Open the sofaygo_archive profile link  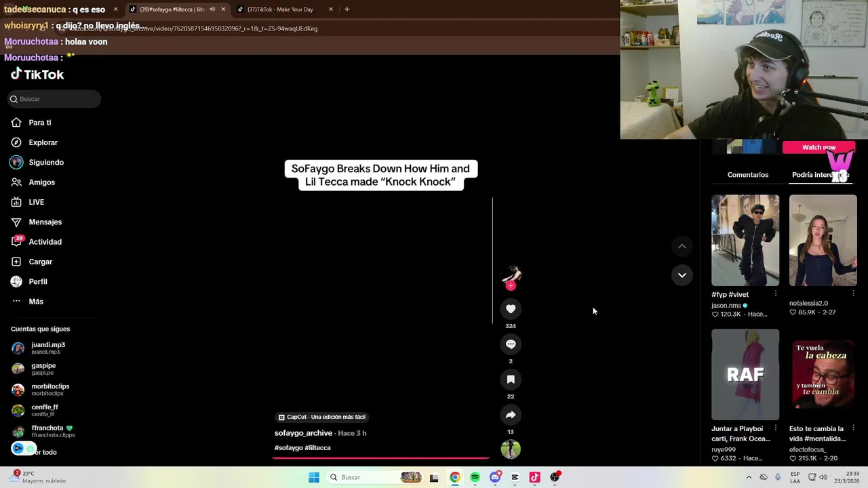tap(303, 433)
